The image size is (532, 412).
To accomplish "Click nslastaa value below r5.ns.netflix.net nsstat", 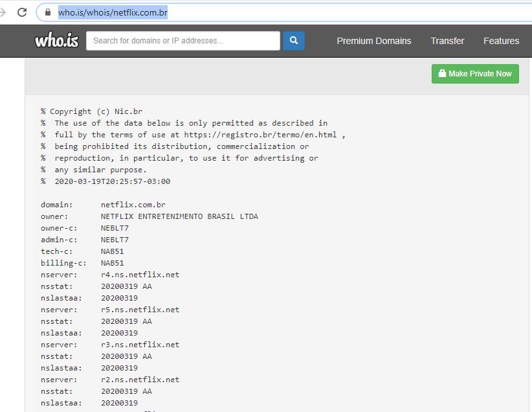I will [x=119, y=333].
